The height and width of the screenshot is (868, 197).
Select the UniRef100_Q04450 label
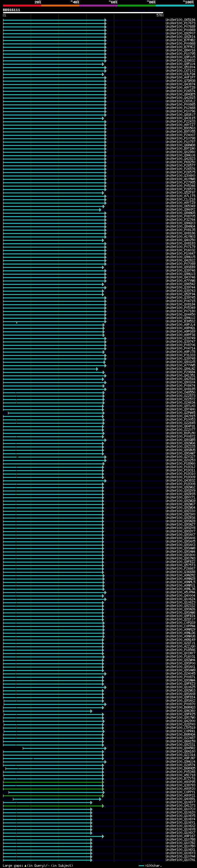click(x=180, y=315)
